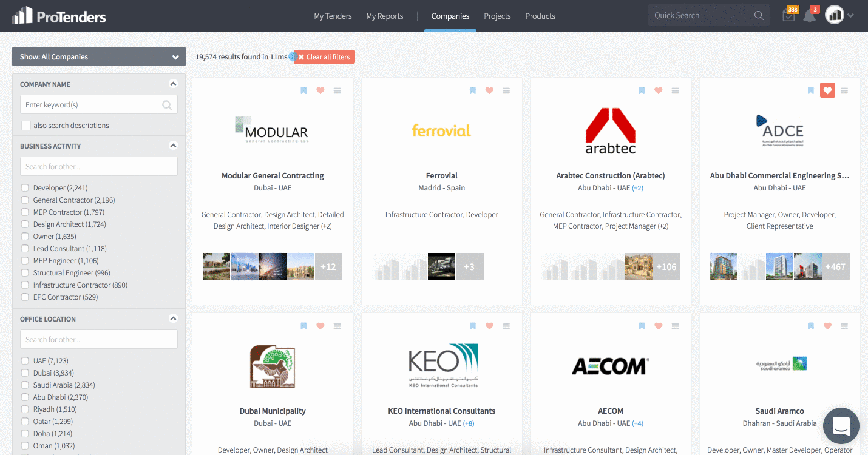
Task: Bookmark Arabtec Construction card
Action: click(642, 90)
